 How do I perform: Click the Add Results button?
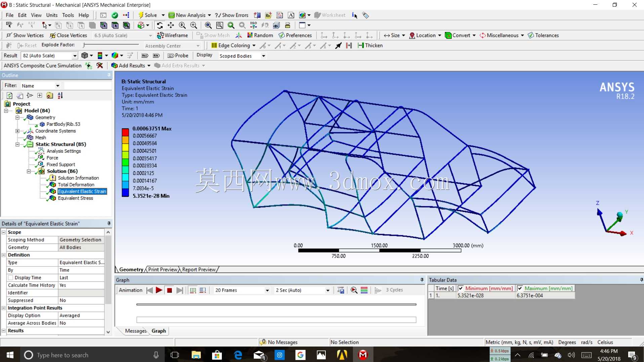(128, 66)
